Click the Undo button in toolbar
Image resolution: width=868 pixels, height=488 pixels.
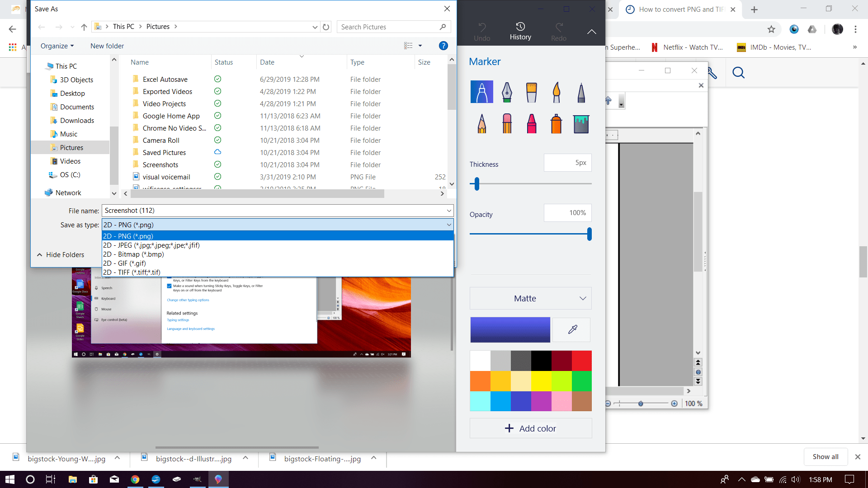[x=481, y=30]
